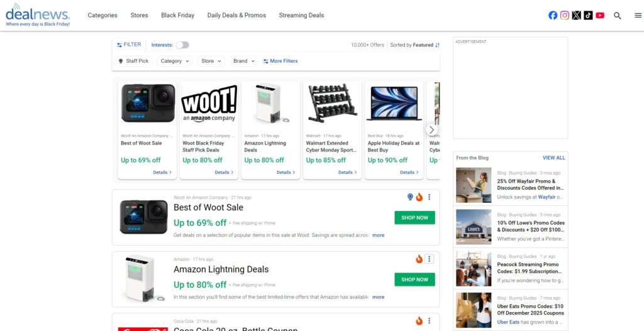Toggle the Interests switch
Screen dimensions: 644x331
coord(182,45)
